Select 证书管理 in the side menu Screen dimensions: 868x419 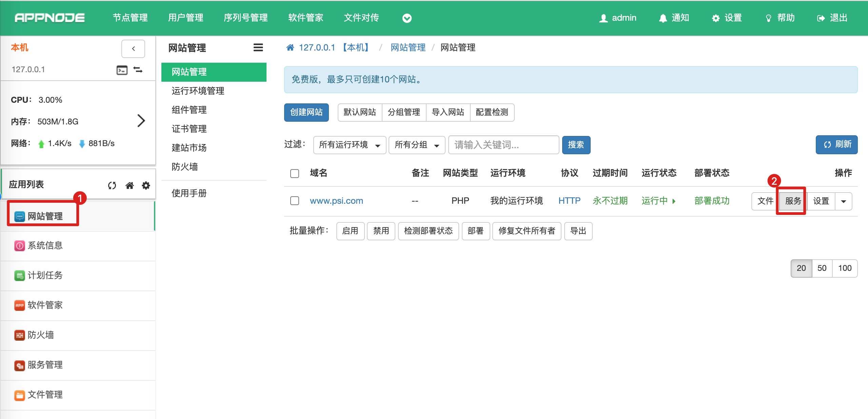pos(189,129)
